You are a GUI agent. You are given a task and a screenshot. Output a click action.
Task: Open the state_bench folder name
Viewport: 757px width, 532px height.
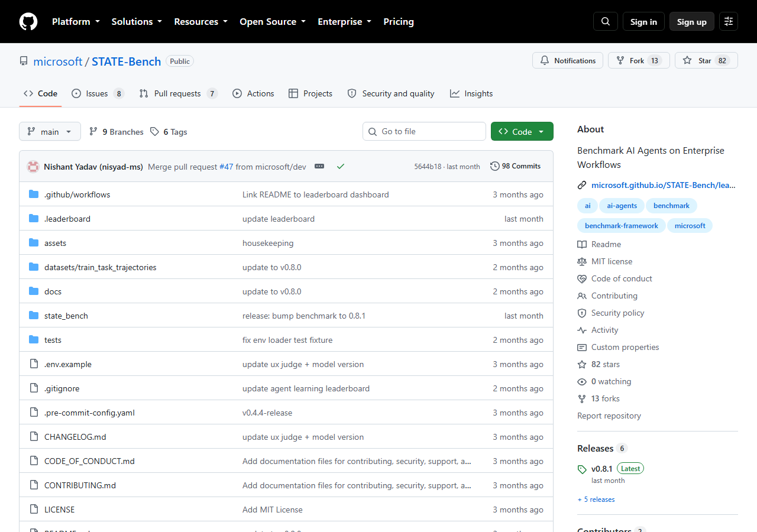coord(66,316)
